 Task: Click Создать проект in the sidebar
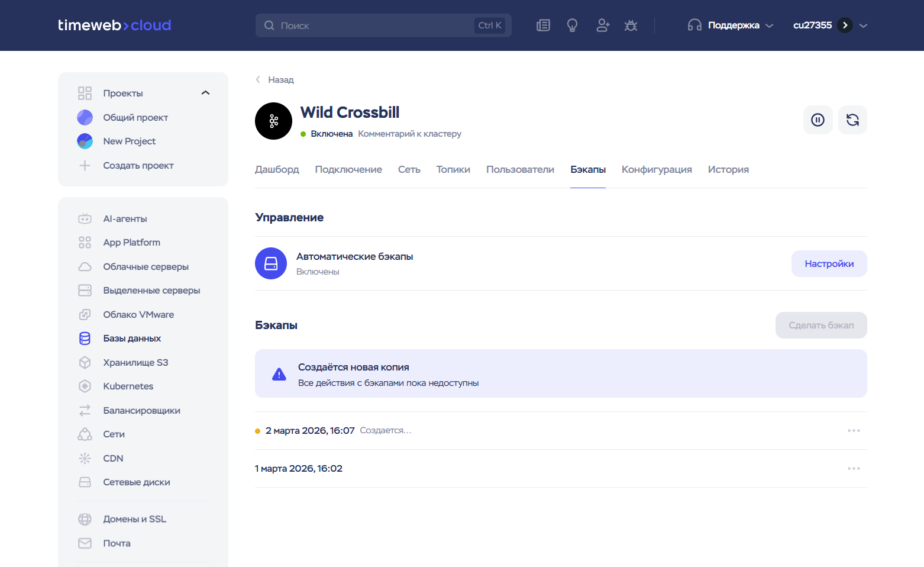(138, 166)
